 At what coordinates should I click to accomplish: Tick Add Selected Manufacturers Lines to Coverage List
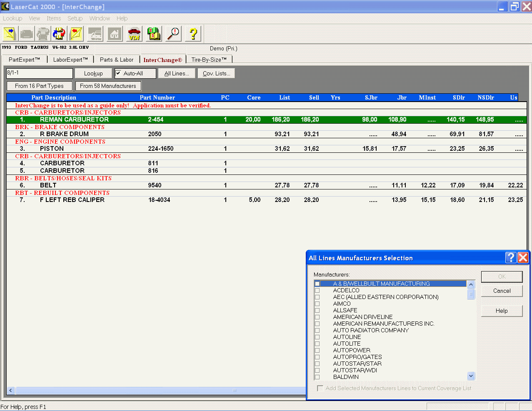click(320, 388)
